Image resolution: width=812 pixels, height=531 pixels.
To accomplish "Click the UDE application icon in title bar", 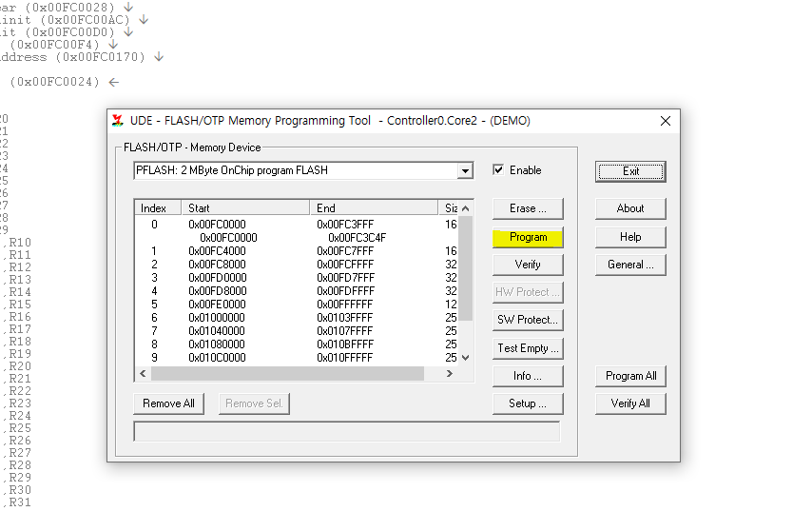I will [118, 121].
